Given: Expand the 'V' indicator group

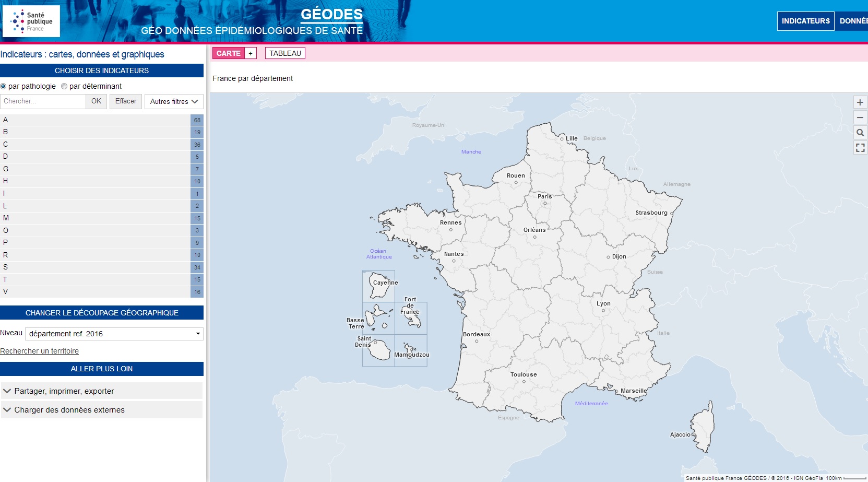Looking at the screenshot, I should pyautogui.click(x=102, y=291).
